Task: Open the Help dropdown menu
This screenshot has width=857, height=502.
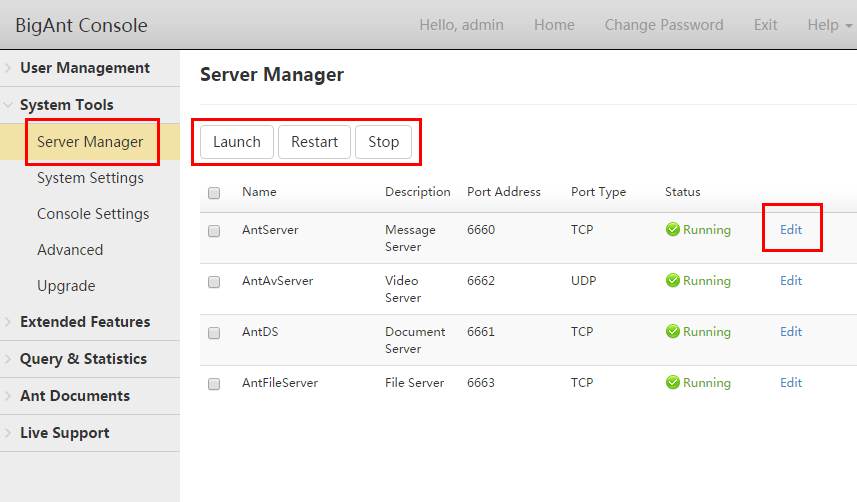Action: tap(829, 25)
